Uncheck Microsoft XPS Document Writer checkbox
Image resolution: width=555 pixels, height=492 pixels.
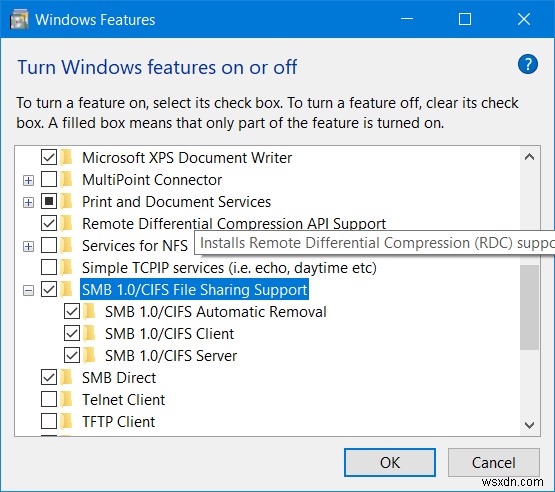pos(49,158)
